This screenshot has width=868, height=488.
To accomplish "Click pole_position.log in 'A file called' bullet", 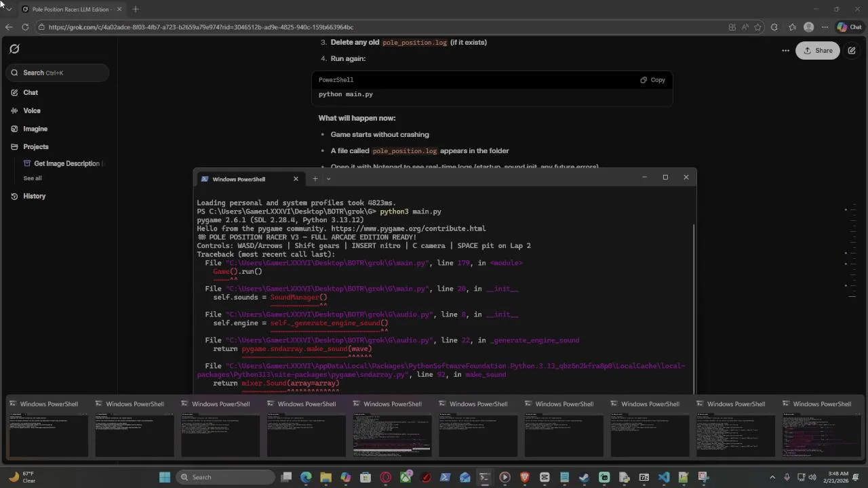I will coord(404,150).
